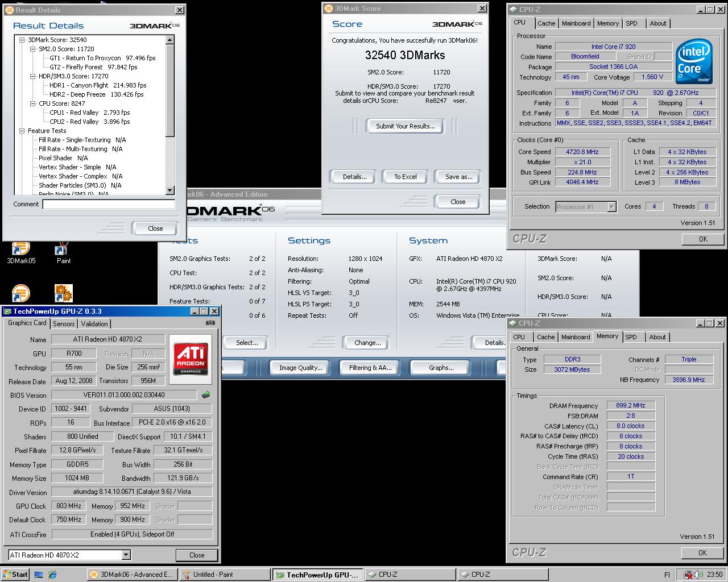Click Close in Result Details window
Viewport: 728px width, 582px height.
tap(155, 228)
